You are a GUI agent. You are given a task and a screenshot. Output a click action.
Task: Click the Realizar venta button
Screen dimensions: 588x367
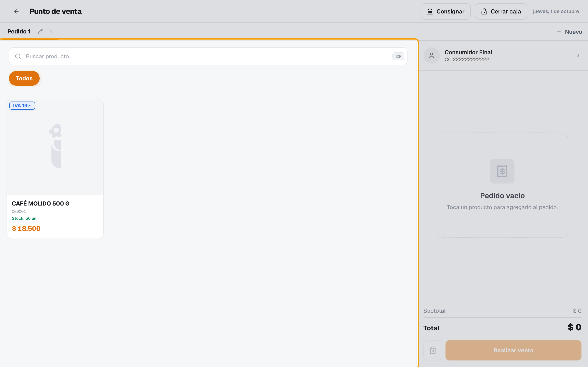pos(513,350)
